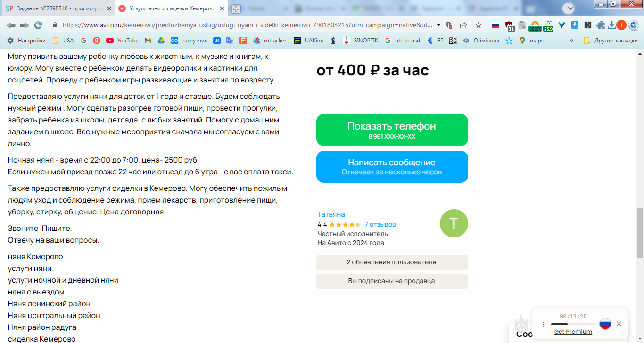Open the BC bookmark icon
The height and width of the screenshot is (343, 644).
tap(453, 41)
